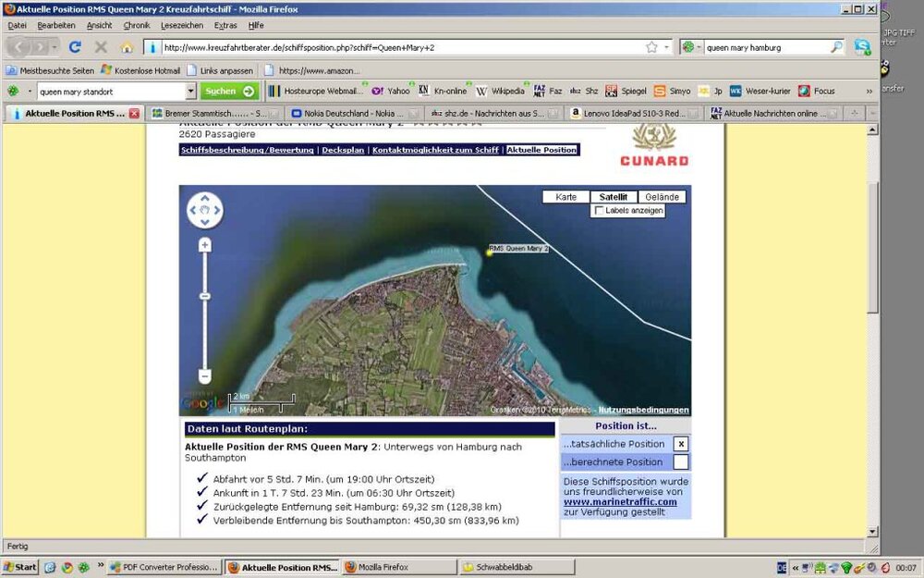
Task: Open the Chronik menu
Action: (x=137, y=25)
